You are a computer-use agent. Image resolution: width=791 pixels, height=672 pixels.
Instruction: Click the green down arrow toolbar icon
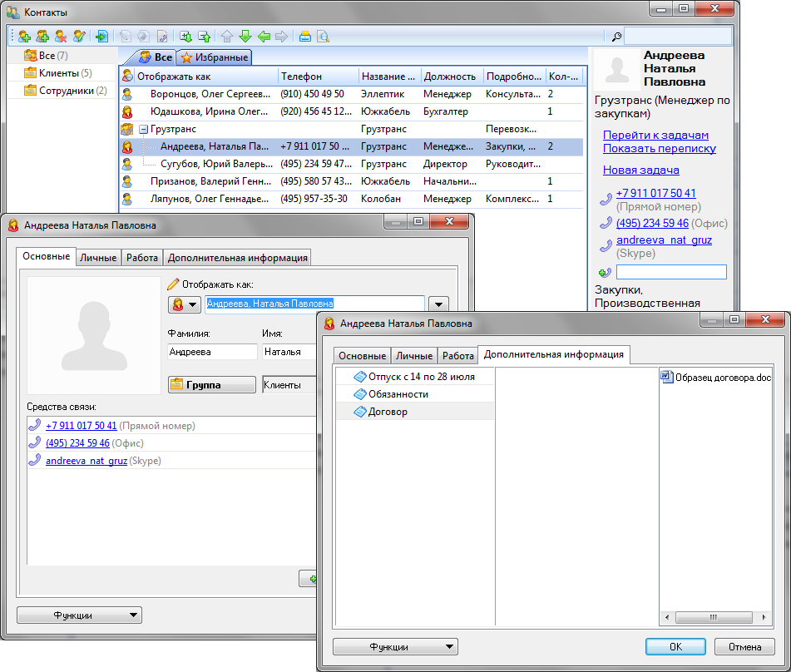click(245, 37)
